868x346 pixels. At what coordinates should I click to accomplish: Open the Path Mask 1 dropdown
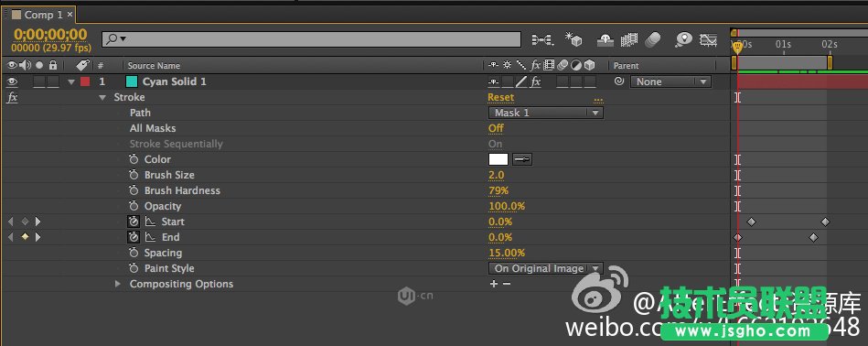pyautogui.click(x=545, y=113)
